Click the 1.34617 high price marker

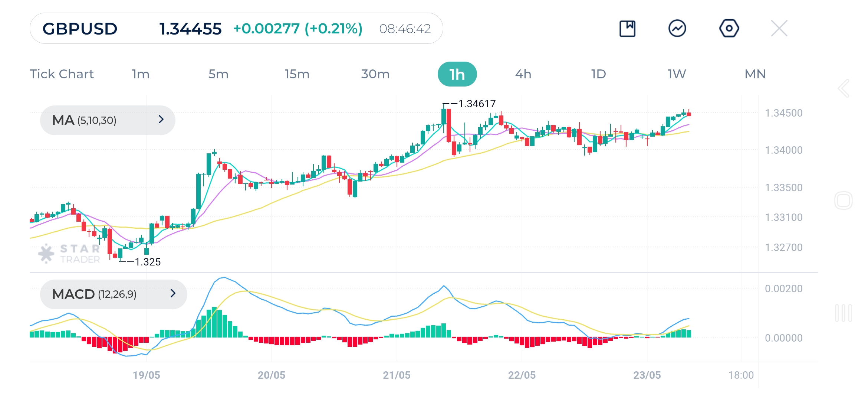(x=476, y=104)
